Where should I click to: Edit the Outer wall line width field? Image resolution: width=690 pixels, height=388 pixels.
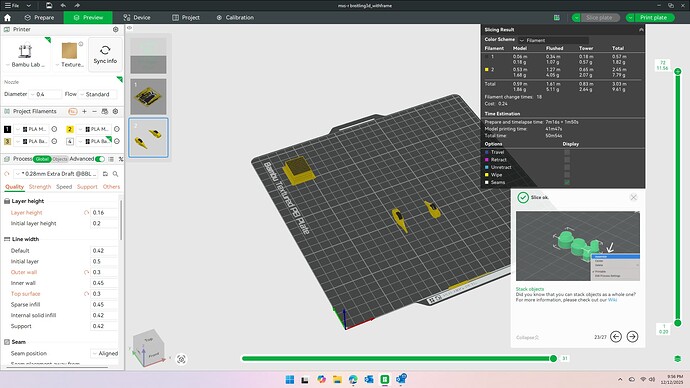(x=104, y=272)
